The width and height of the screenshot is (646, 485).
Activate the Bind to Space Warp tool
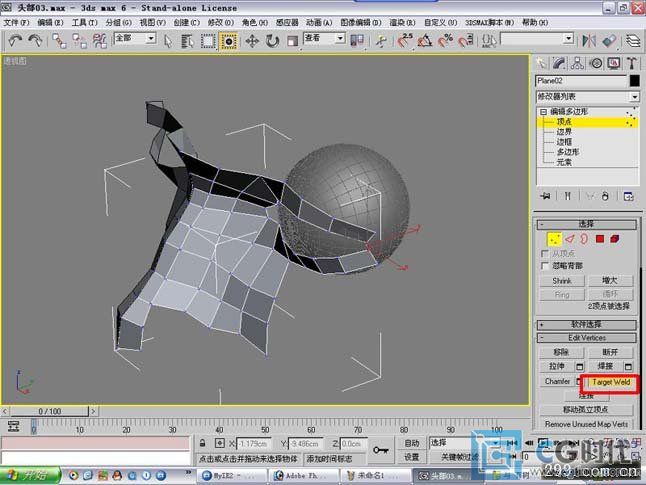99,40
